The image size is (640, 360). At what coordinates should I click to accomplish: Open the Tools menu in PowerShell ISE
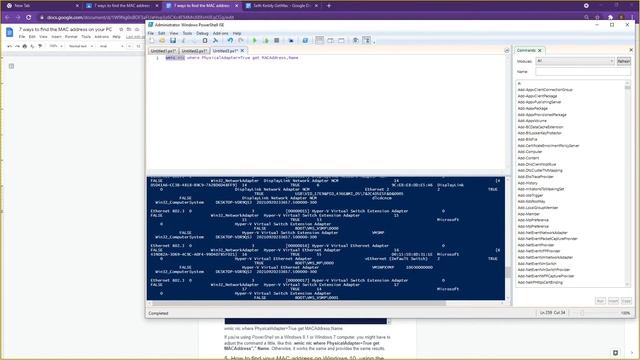tap(187, 33)
